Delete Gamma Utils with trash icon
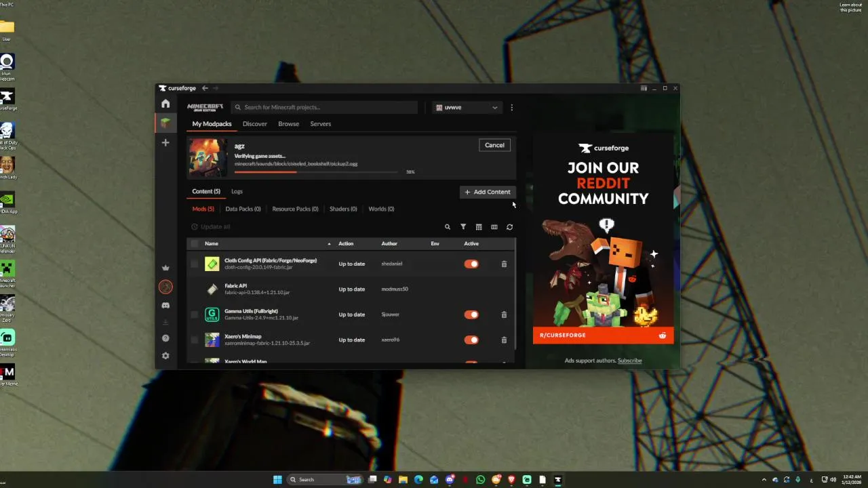The image size is (868, 488). point(504,314)
